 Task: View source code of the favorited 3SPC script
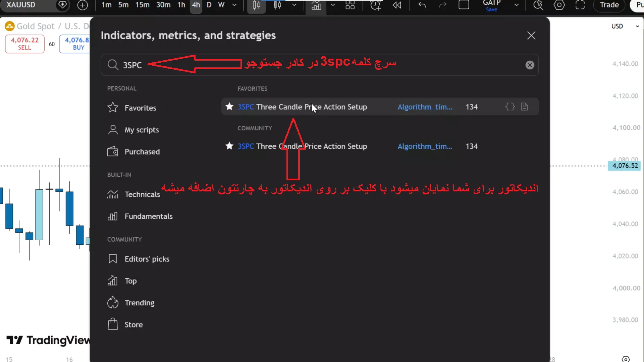[x=510, y=107]
